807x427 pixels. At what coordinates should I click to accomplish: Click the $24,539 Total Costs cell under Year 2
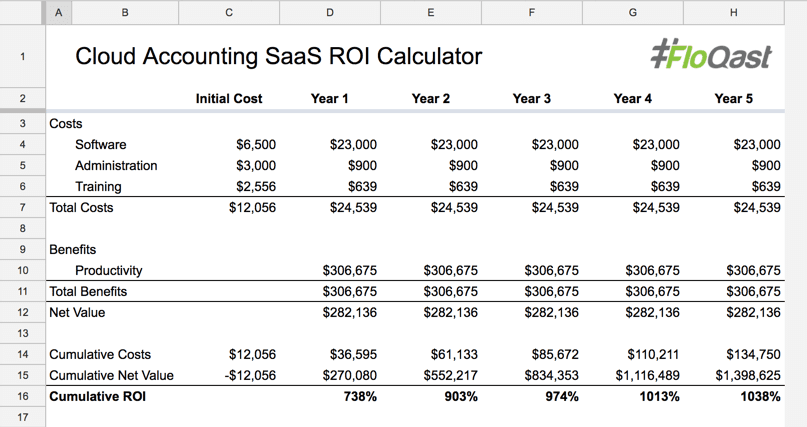(x=454, y=207)
